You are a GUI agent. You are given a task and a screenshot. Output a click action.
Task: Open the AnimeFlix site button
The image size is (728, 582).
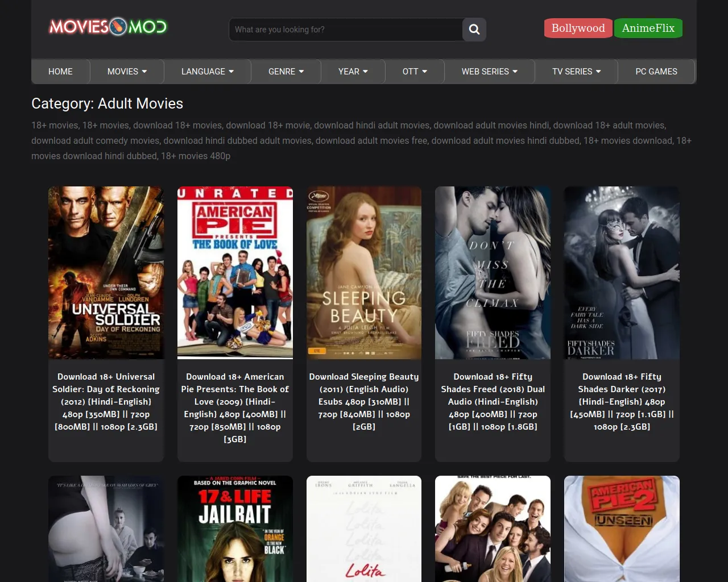click(x=648, y=28)
